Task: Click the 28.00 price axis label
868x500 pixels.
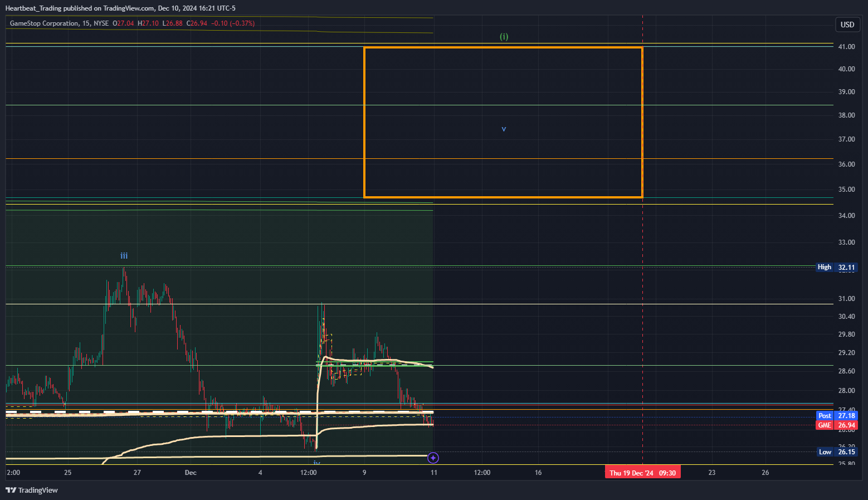Action: click(846, 391)
